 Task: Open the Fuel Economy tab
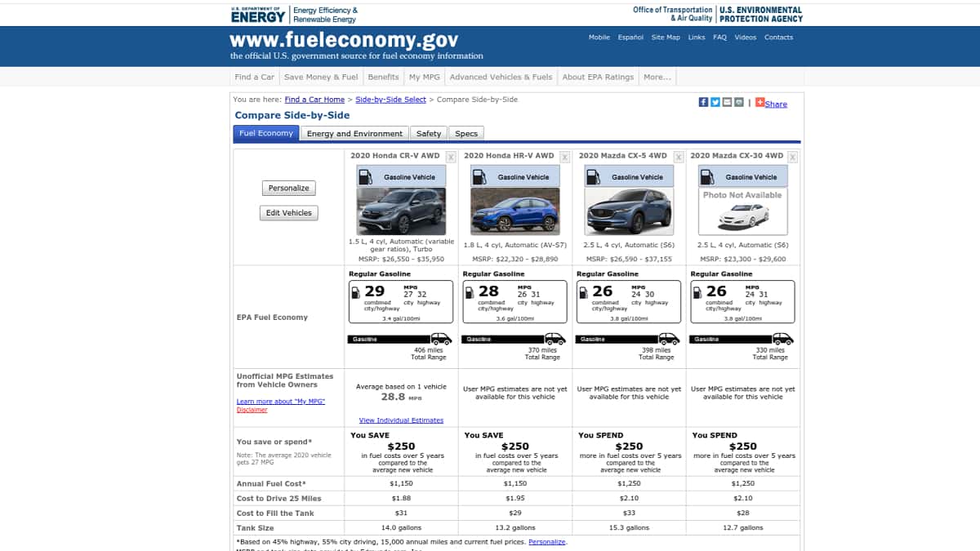click(x=266, y=134)
